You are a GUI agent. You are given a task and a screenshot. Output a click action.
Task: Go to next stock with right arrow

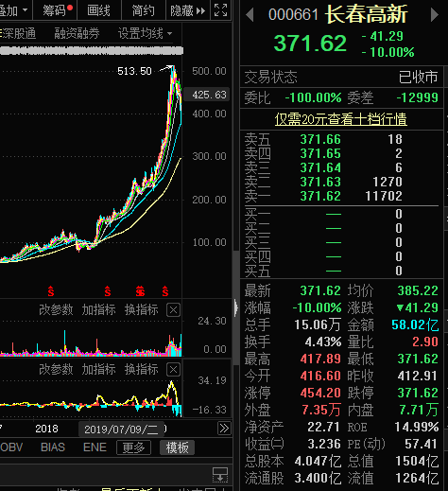pos(435,15)
